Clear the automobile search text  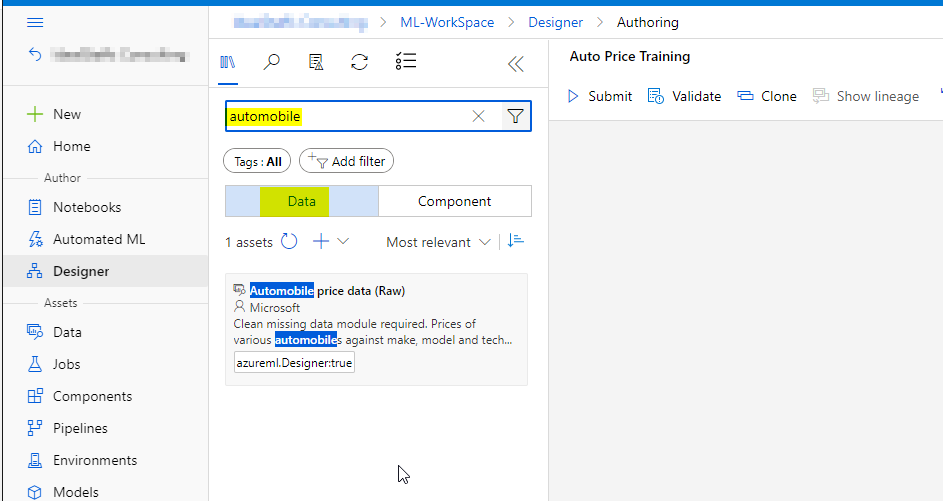[x=478, y=116]
